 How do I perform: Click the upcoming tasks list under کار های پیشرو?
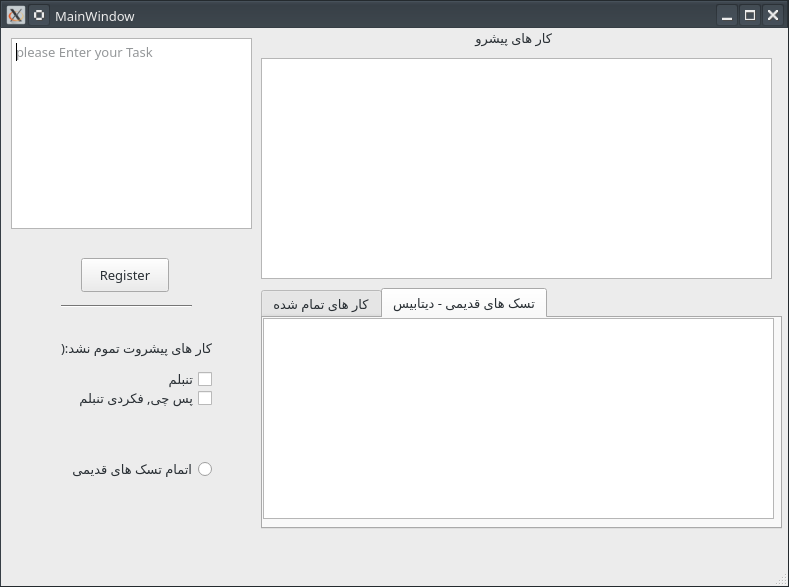516,169
